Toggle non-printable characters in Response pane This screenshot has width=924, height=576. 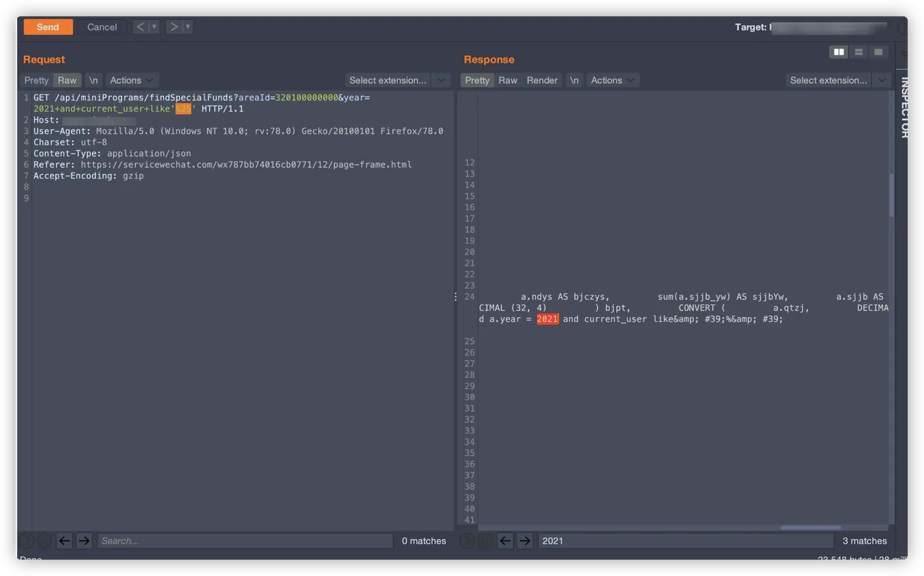574,80
